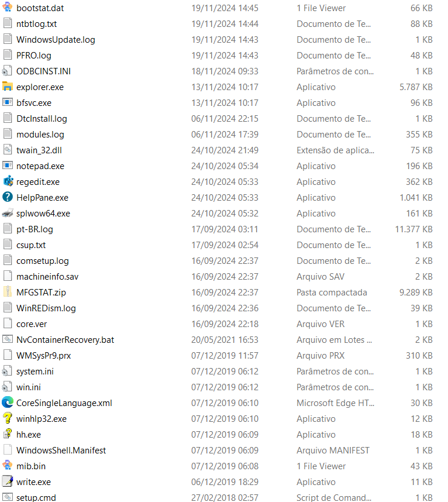Viewport: 448px width, 502px height.
Task: Click the system.ini config icon
Action: (x=8, y=371)
